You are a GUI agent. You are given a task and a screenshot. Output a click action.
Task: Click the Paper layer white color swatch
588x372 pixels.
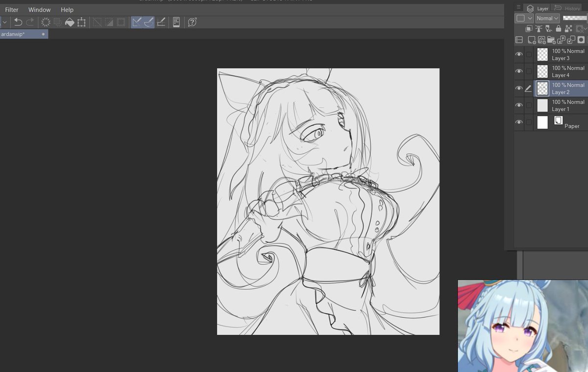542,122
